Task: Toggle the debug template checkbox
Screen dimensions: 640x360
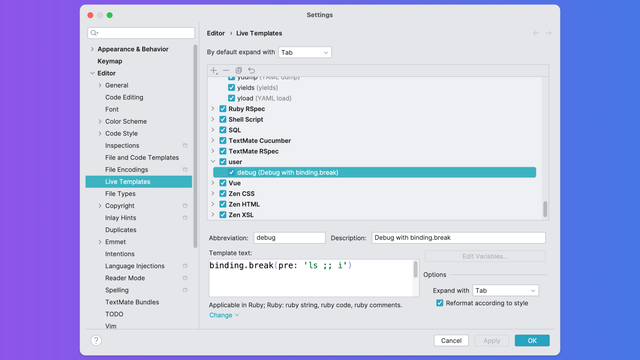Action: coord(231,173)
